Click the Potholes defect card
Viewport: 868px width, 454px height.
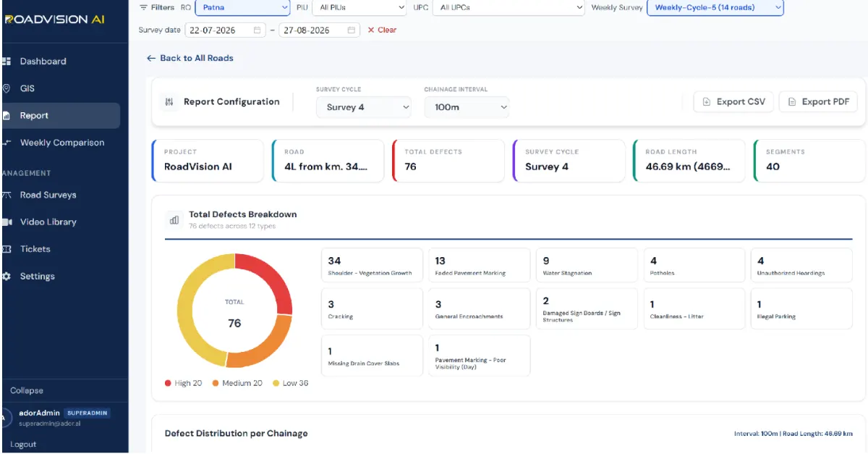(694, 266)
